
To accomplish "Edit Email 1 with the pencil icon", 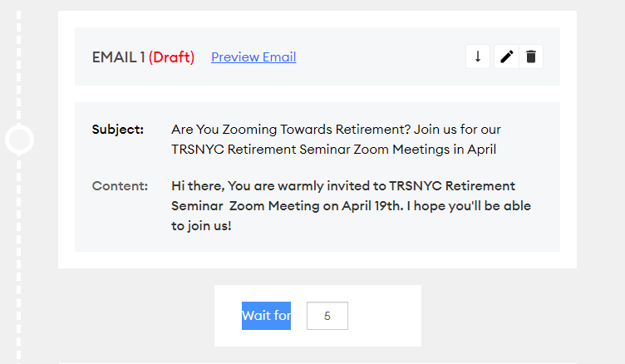I will pos(506,57).
